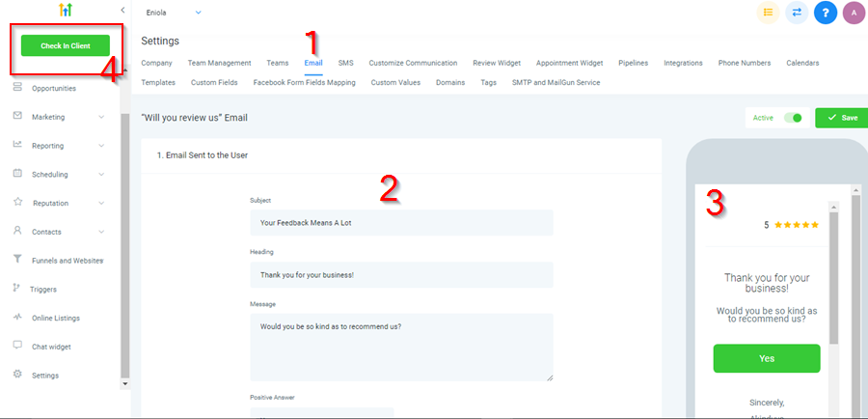868x419 pixels.
Task: Open Opportunities in the sidebar
Action: pyautogui.click(x=54, y=89)
